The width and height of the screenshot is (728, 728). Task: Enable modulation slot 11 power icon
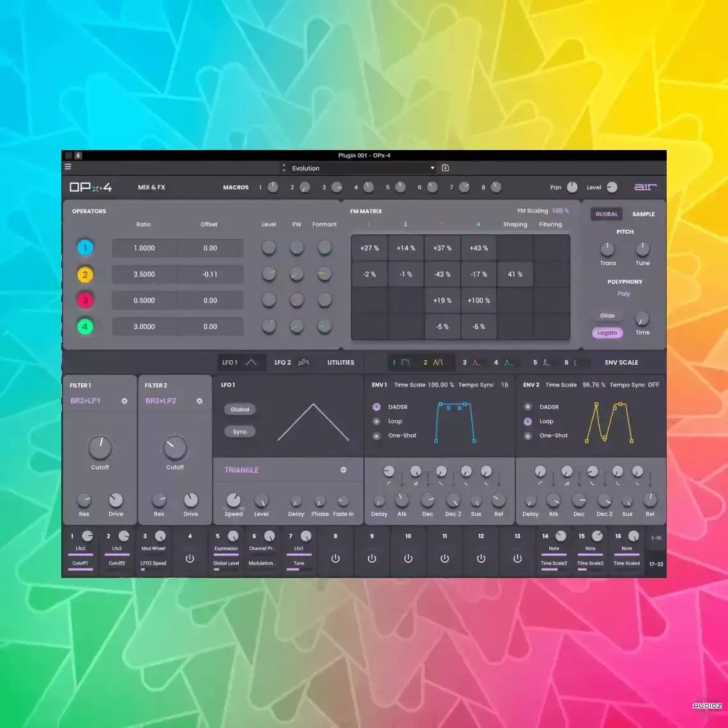point(444,559)
